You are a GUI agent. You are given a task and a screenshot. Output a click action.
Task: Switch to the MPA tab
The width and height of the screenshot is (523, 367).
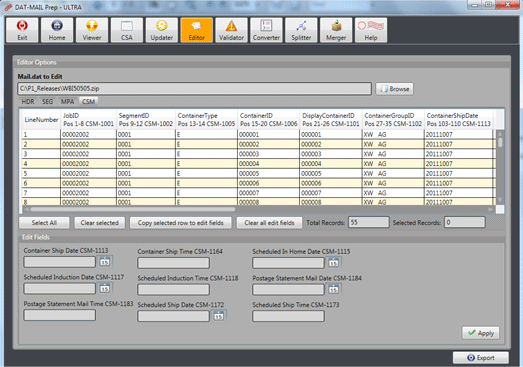coord(67,101)
